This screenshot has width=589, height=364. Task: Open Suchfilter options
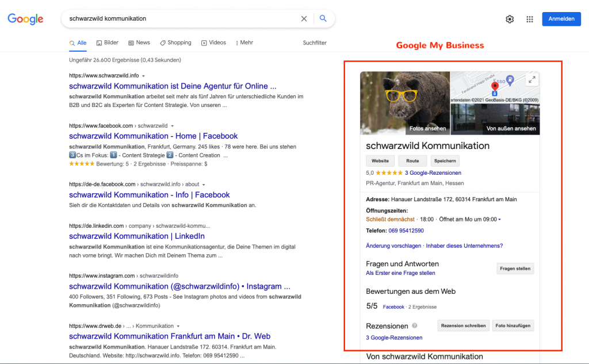click(x=315, y=43)
